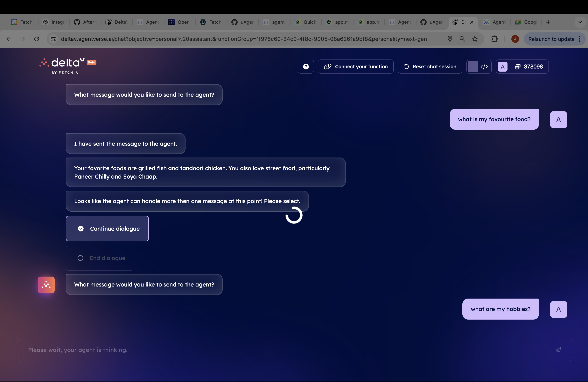Expand the tab search dropdown arrow
Screen dimensions: 588x382
point(580,22)
